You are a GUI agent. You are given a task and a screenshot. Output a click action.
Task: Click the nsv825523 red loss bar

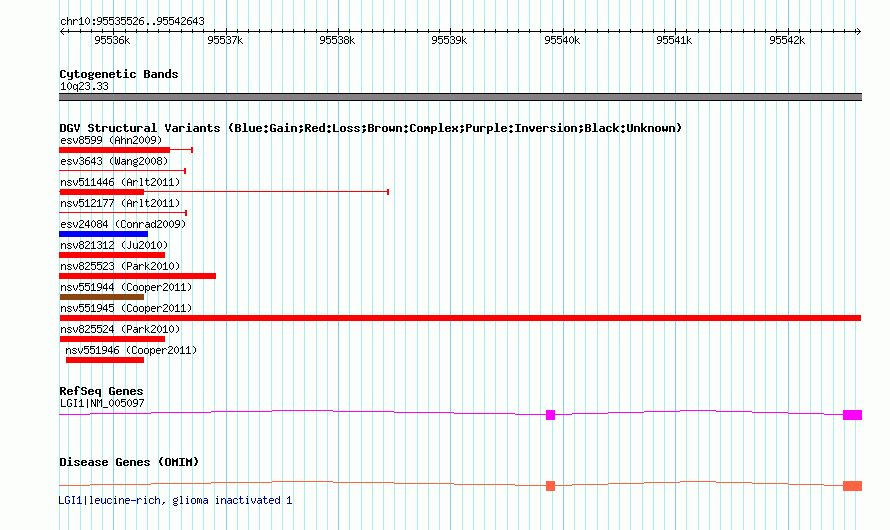(x=137, y=276)
